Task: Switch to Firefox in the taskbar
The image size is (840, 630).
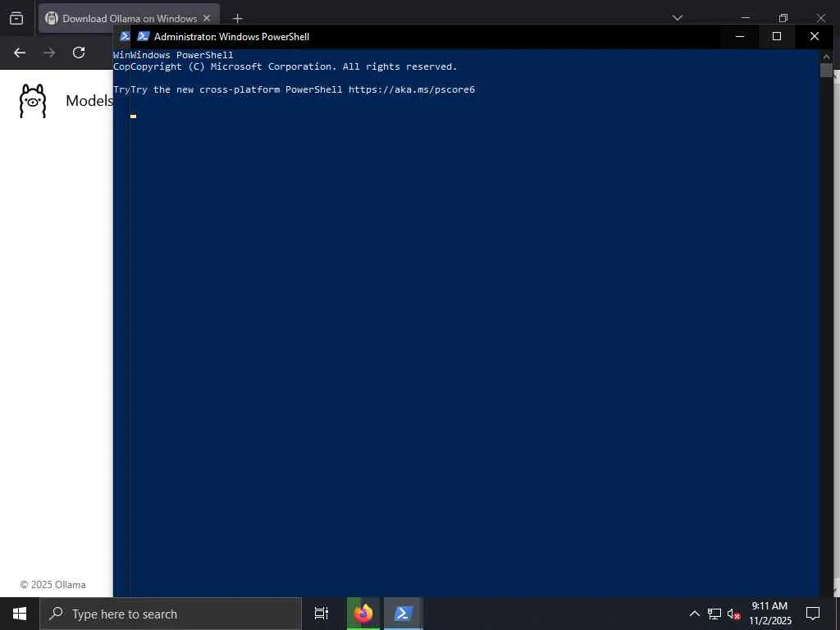Action: [363, 614]
